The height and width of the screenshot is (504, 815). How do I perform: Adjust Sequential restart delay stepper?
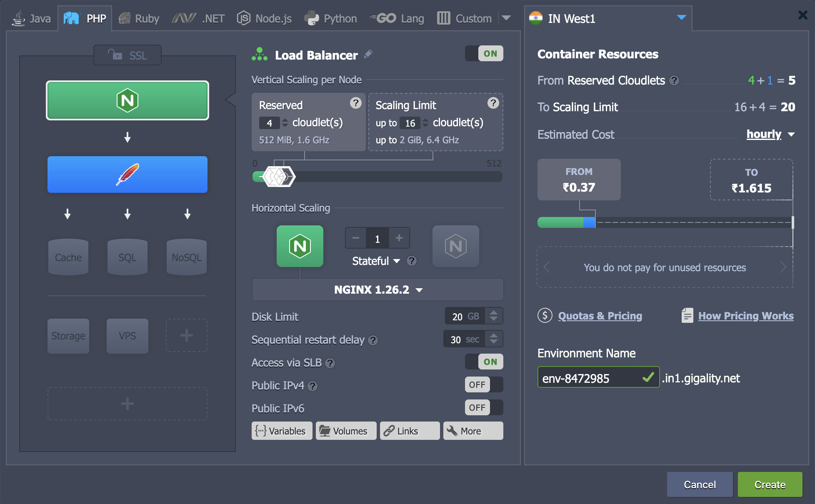coord(494,339)
